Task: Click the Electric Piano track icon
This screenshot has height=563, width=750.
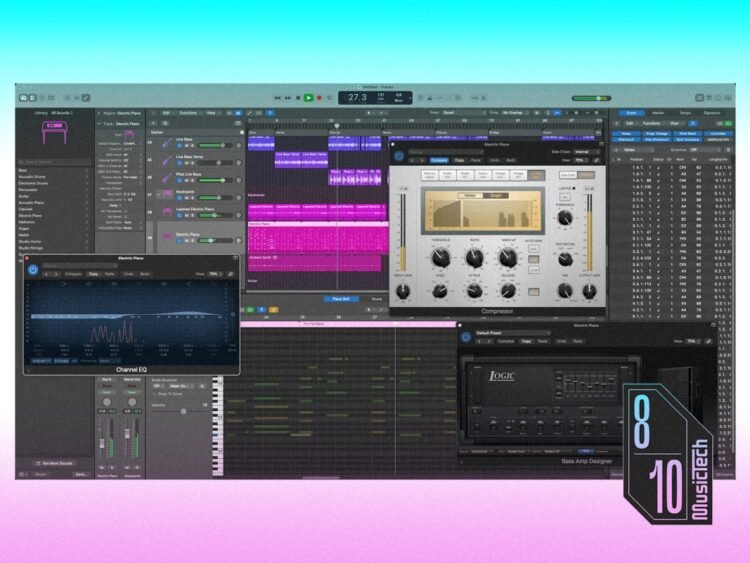Action: [167, 236]
